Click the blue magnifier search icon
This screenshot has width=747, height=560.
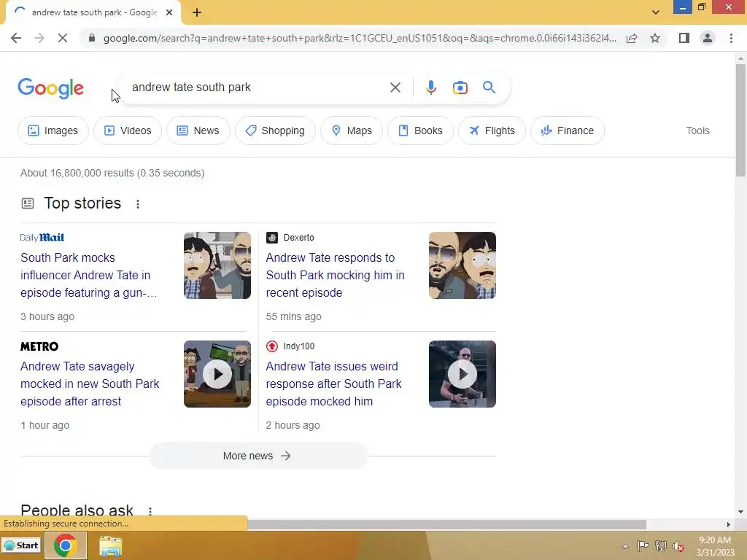pos(489,87)
